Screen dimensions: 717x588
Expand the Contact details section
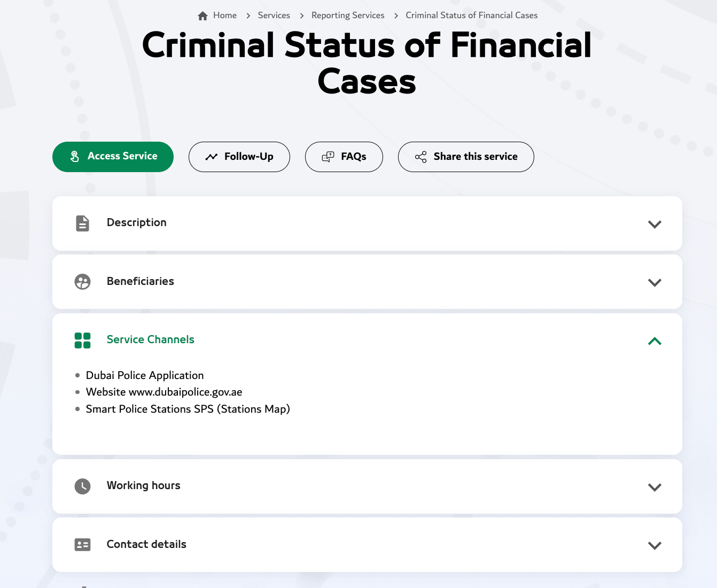pyautogui.click(x=654, y=546)
